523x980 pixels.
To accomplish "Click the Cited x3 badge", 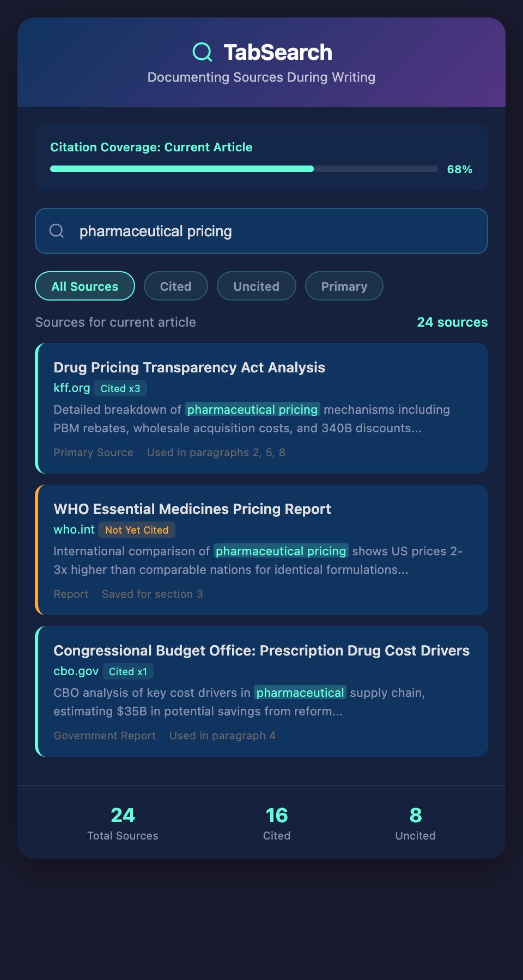I will (120, 389).
